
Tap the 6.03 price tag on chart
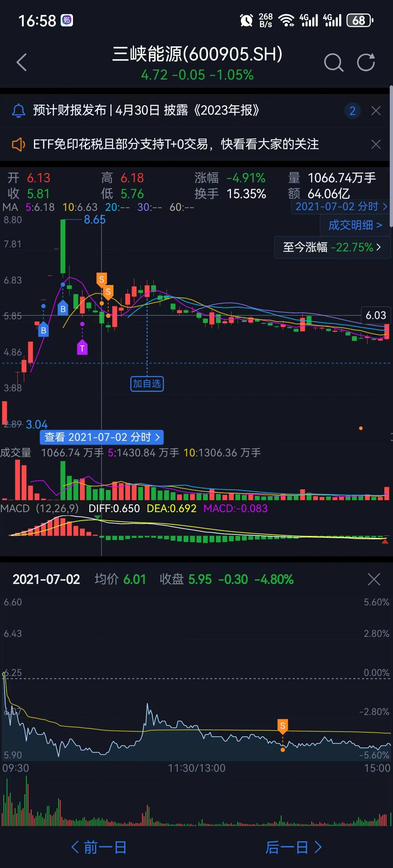click(x=376, y=315)
